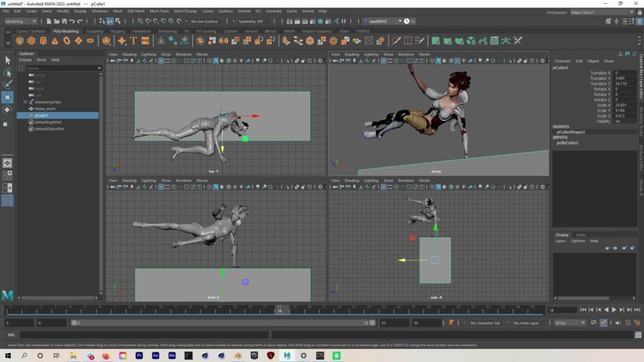Screen dimensions: 644x362
Task: Click the SVG import shelf icon
Action: pyautogui.click(x=145, y=41)
